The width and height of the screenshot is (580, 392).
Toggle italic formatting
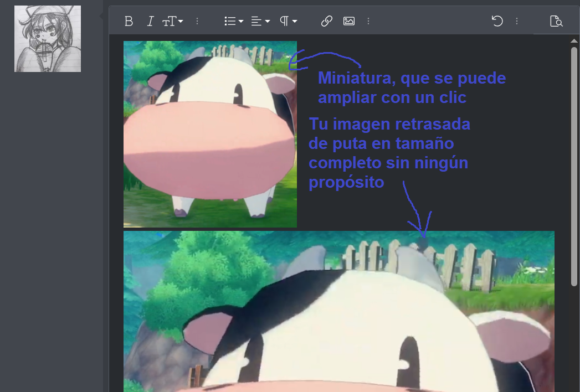pos(150,22)
